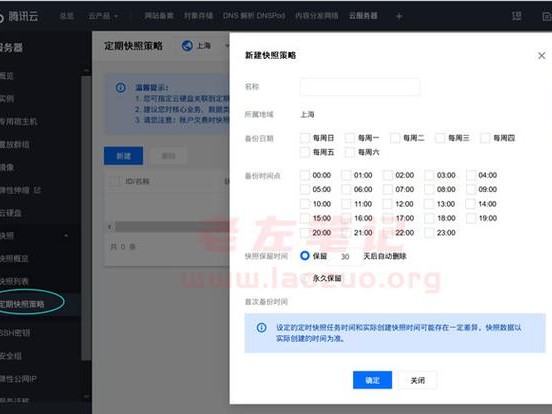Open 弹性公网IP in sidebar

pos(18,379)
